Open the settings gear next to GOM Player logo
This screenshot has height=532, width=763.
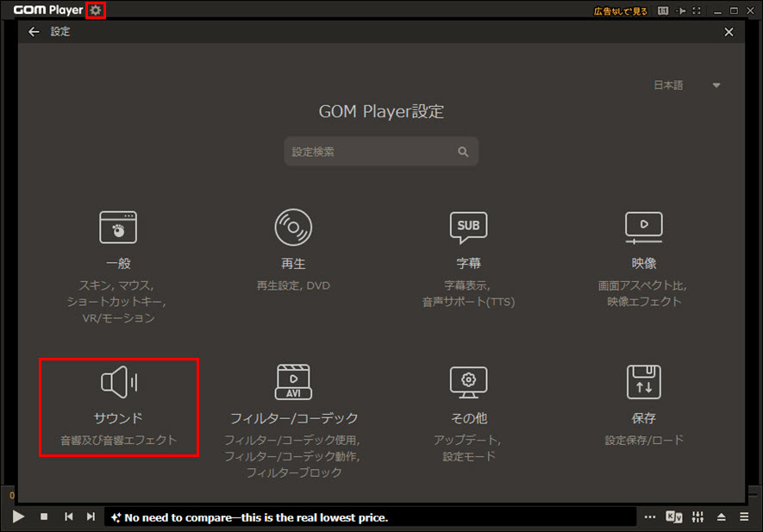click(96, 10)
